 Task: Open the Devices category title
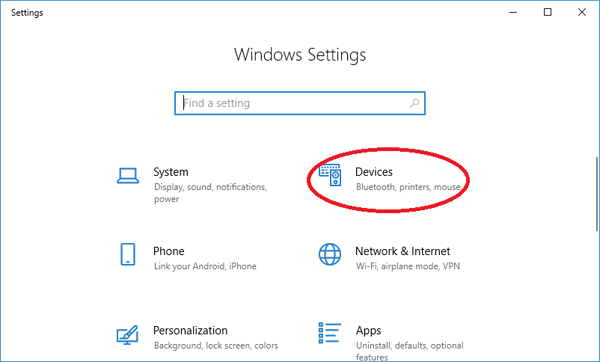pyautogui.click(x=374, y=172)
